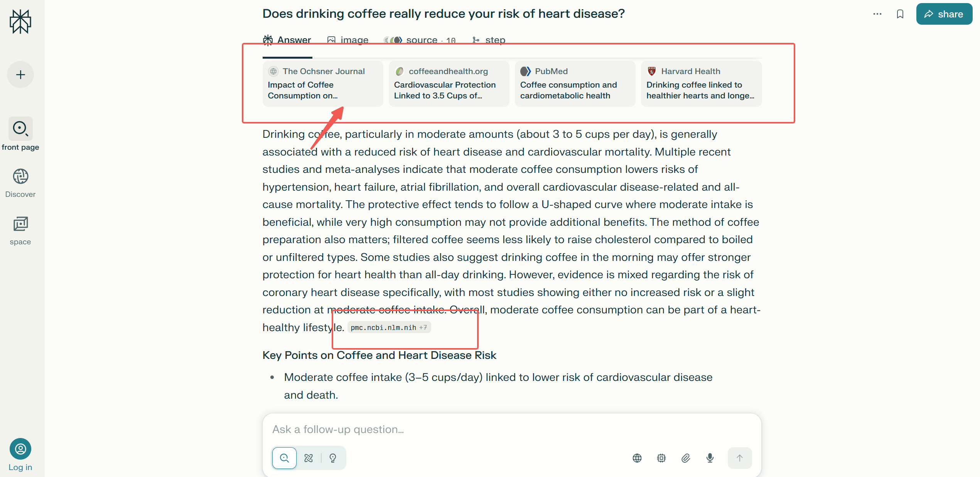Click the attach file paperclip icon
The image size is (980, 477).
[685, 458]
